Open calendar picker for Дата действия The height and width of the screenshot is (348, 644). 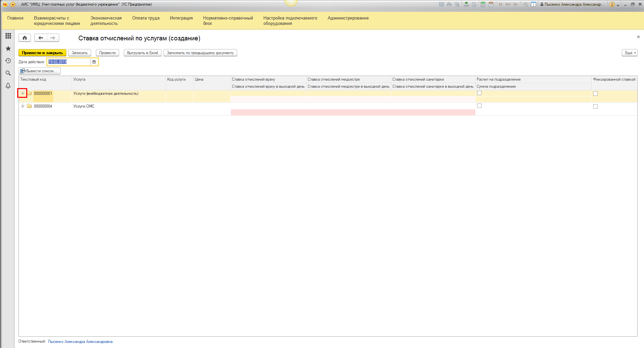[x=94, y=62]
